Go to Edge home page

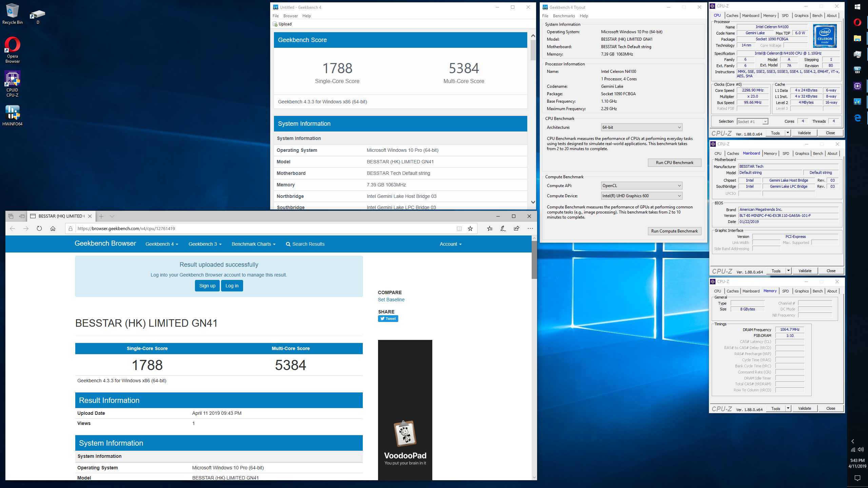click(x=53, y=228)
